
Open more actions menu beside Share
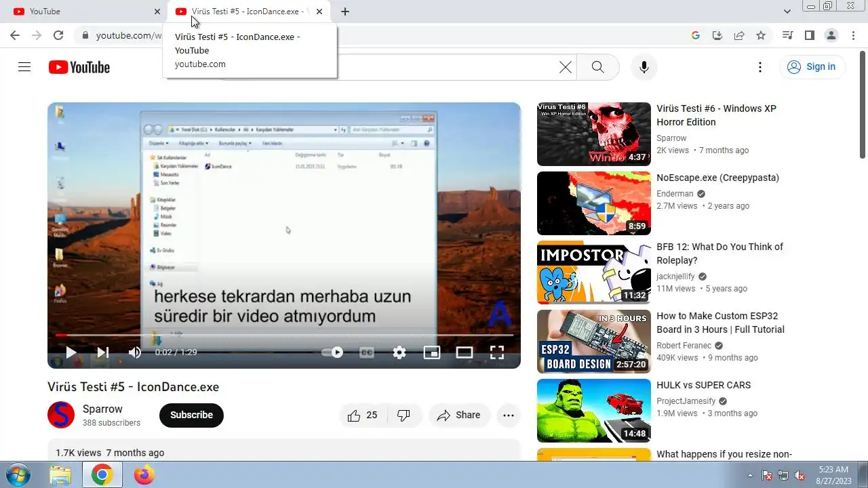pos(509,415)
